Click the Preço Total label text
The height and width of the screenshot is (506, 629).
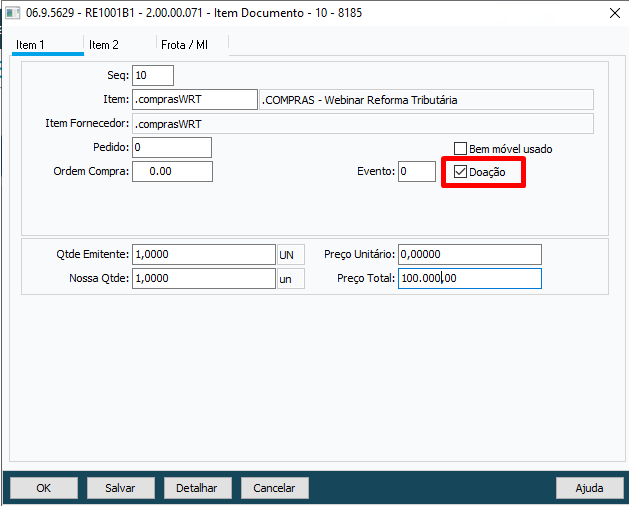coord(366,278)
